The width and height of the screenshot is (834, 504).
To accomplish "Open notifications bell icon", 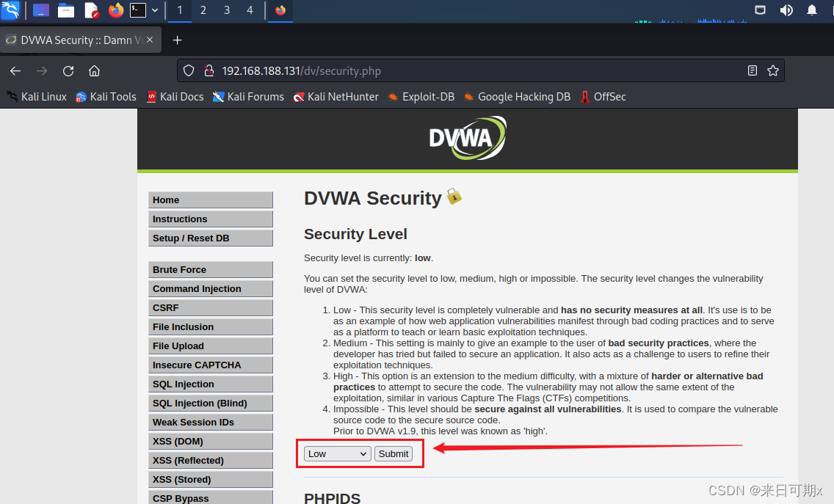I will pos(812,10).
